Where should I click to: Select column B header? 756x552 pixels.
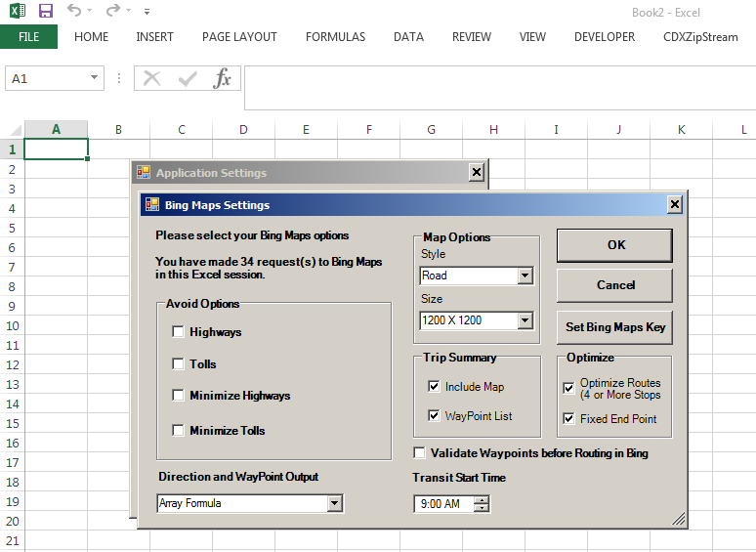tap(118, 129)
